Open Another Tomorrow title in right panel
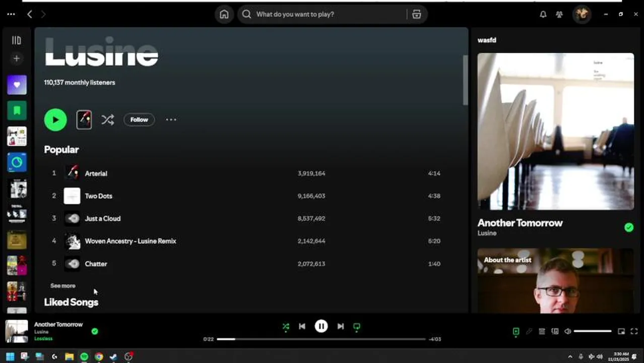 [520, 223]
